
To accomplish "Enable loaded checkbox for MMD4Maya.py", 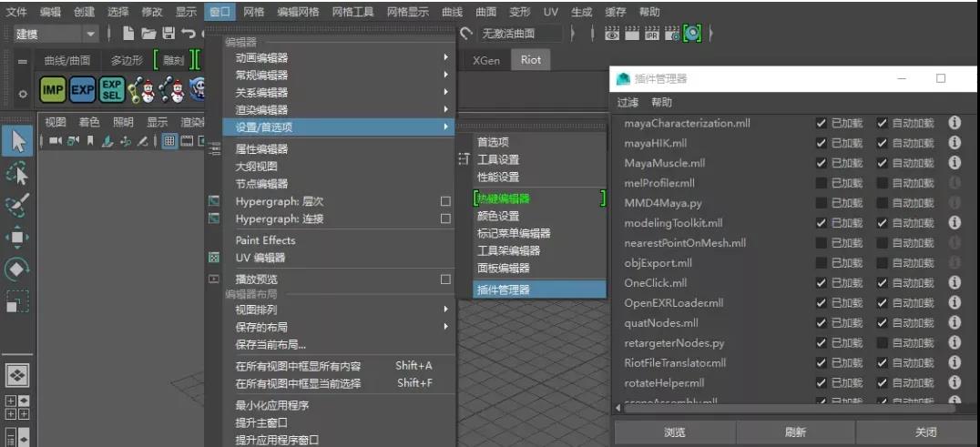I will 822,203.
